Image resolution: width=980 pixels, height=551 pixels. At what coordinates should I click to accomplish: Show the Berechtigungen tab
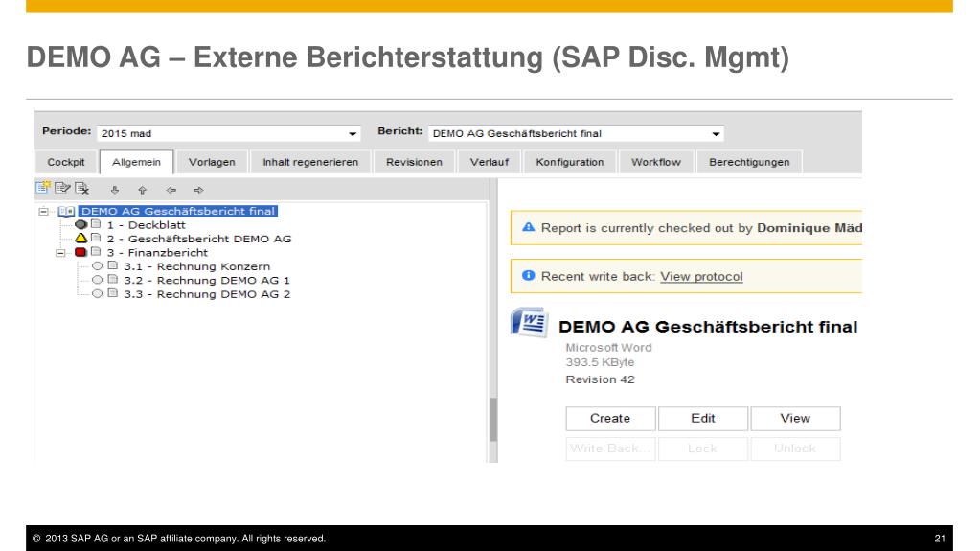(x=749, y=162)
